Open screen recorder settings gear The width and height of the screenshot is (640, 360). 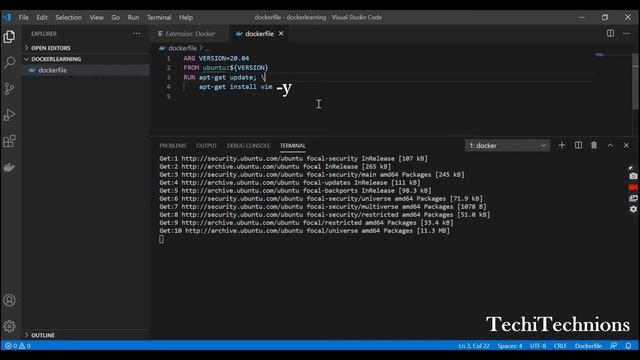[633, 209]
